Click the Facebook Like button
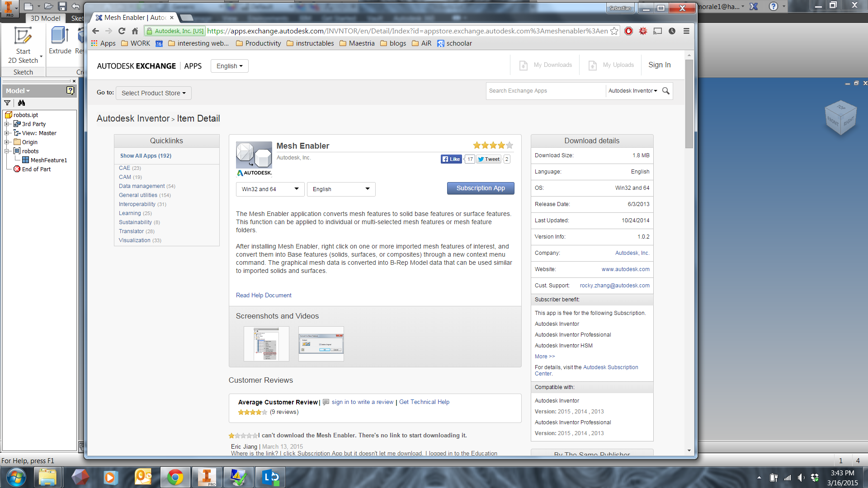The image size is (868, 488). (451, 159)
